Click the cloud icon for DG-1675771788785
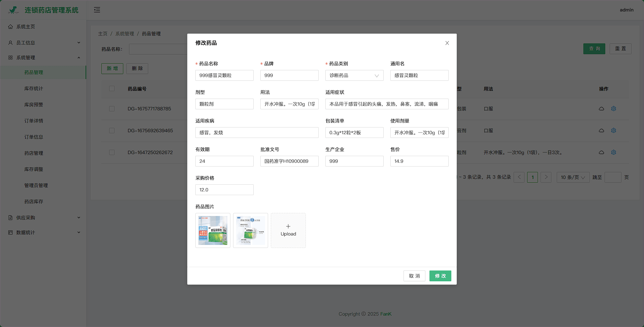Viewport: 644px width, 327px height. [x=601, y=109]
